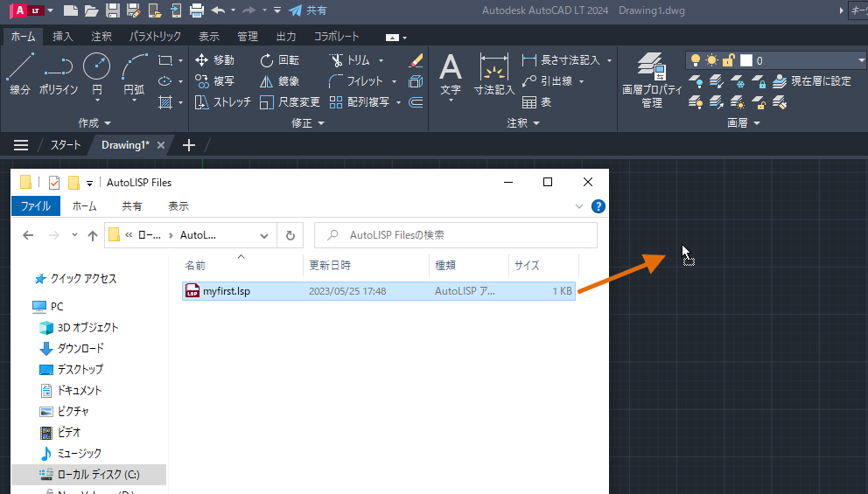Click the Array (配列複写) tool

(360, 102)
